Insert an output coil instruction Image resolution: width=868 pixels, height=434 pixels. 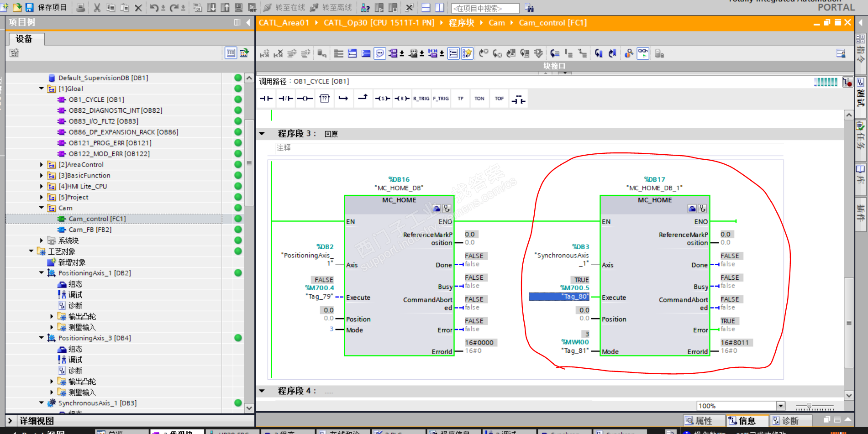(x=305, y=99)
